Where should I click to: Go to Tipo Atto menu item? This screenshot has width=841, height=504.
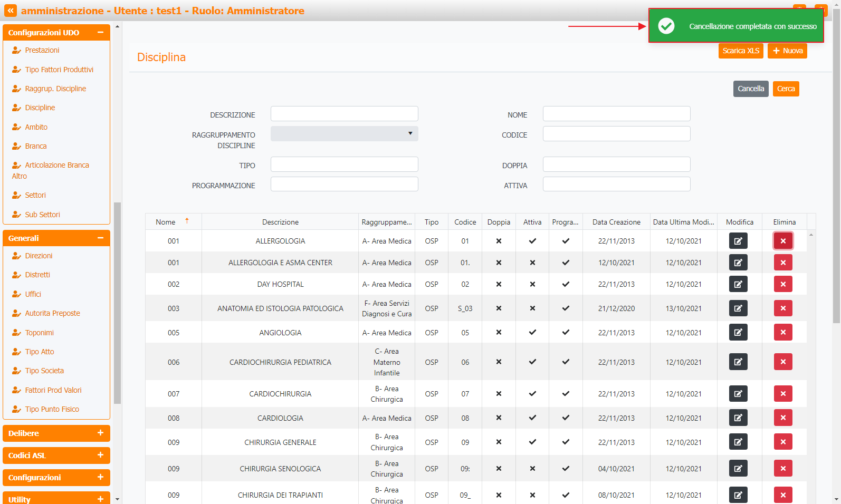pyautogui.click(x=40, y=352)
